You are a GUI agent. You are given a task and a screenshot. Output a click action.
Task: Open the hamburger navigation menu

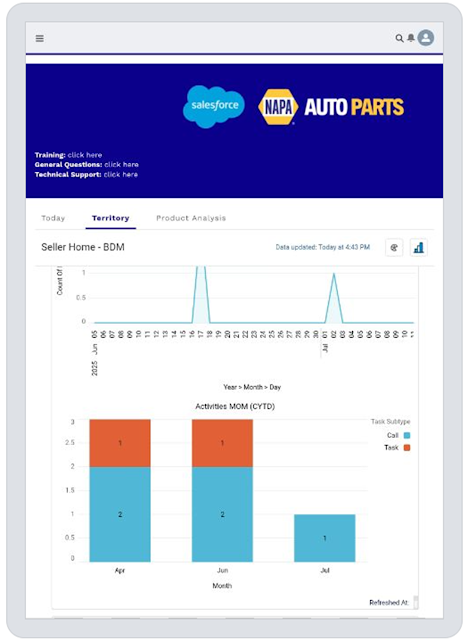pyautogui.click(x=40, y=38)
